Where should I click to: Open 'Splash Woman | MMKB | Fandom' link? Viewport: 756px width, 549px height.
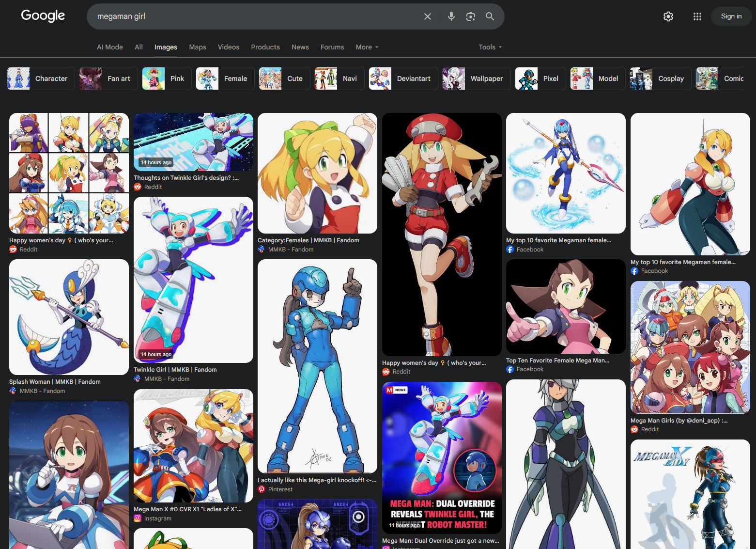pos(55,382)
